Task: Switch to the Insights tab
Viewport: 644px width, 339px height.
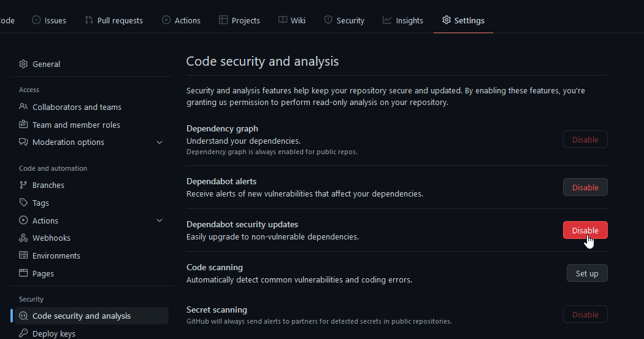Action: tap(403, 20)
